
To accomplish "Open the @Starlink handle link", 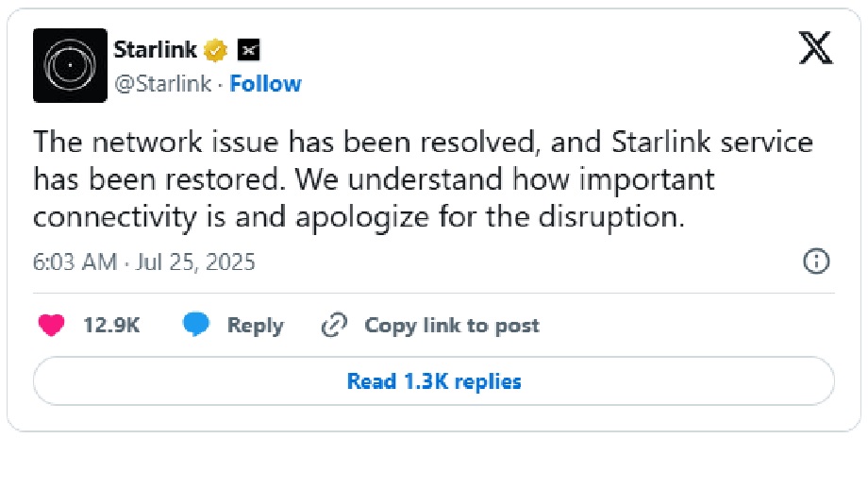I will (x=164, y=84).
